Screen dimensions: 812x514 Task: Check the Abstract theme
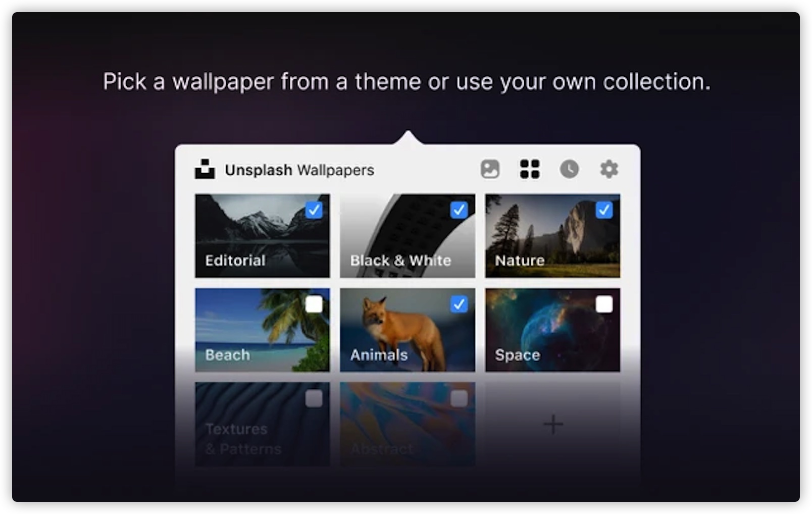coord(460,398)
